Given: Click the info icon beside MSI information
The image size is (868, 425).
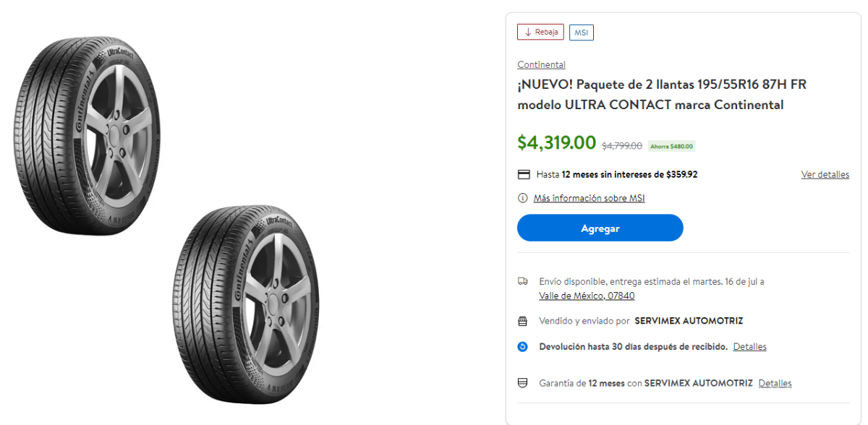Looking at the screenshot, I should tap(522, 197).
